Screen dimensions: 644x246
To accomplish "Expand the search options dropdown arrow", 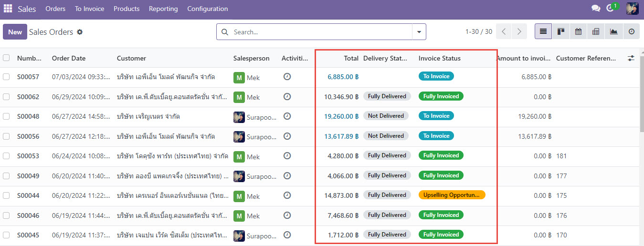I will (419, 32).
